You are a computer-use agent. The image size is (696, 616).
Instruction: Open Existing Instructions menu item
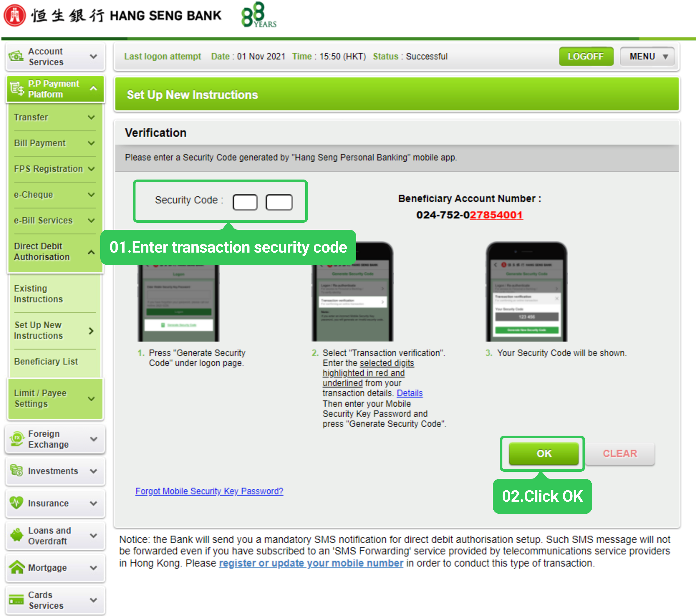pyautogui.click(x=38, y=293)
